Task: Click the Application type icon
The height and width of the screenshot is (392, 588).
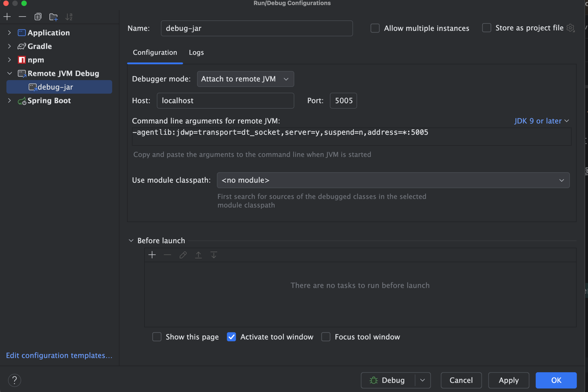Action: pos(22,33)
